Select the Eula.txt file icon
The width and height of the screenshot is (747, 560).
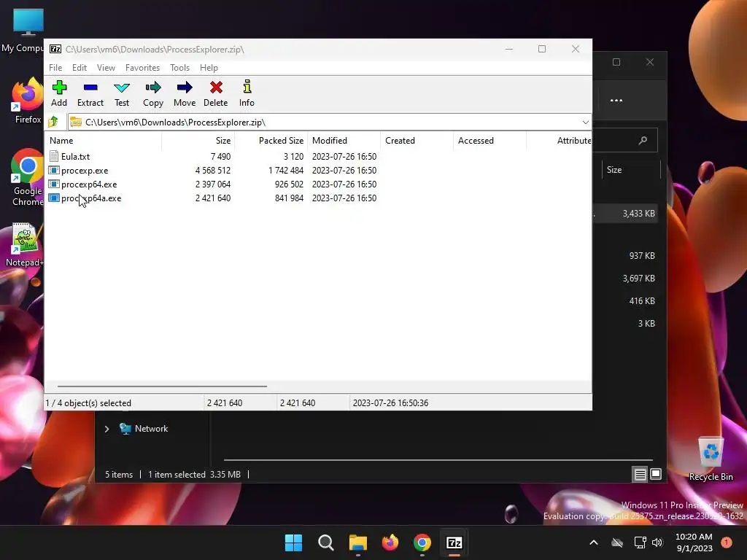[54, 156]
